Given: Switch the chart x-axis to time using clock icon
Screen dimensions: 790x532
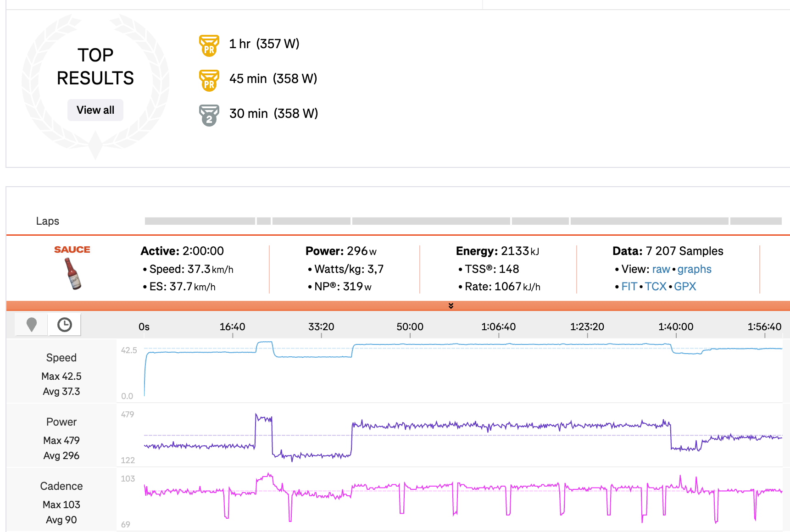Looking at the screenshot, I should point(65,325).
